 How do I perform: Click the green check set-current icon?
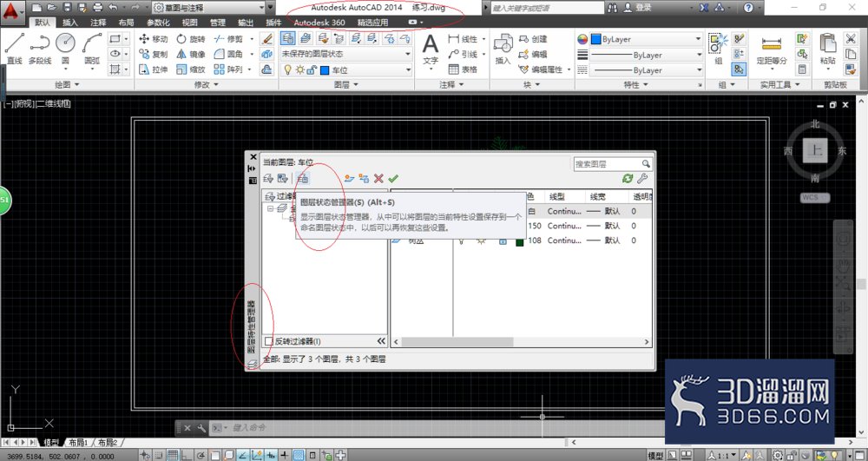[x=393, y=178]
